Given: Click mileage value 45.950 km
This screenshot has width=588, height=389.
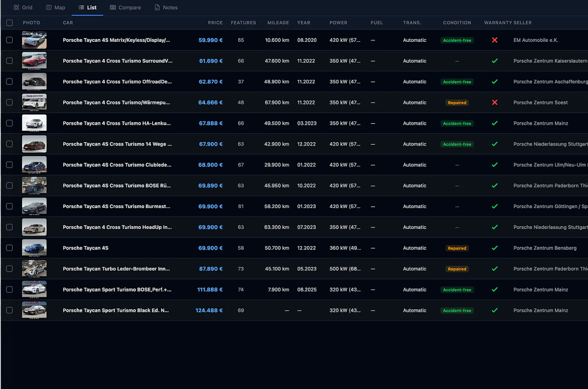Looking at the screenshot, I should pos(276,186).
